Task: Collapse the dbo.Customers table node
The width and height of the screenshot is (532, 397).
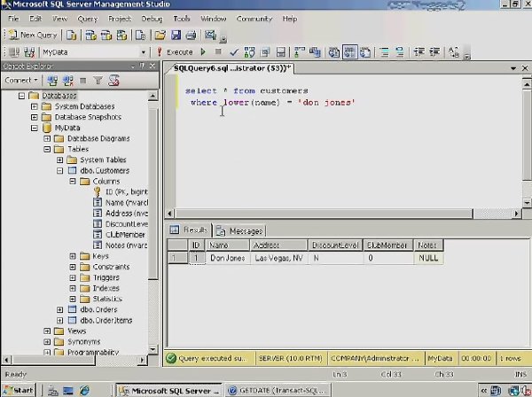Action: coord(60,170)
